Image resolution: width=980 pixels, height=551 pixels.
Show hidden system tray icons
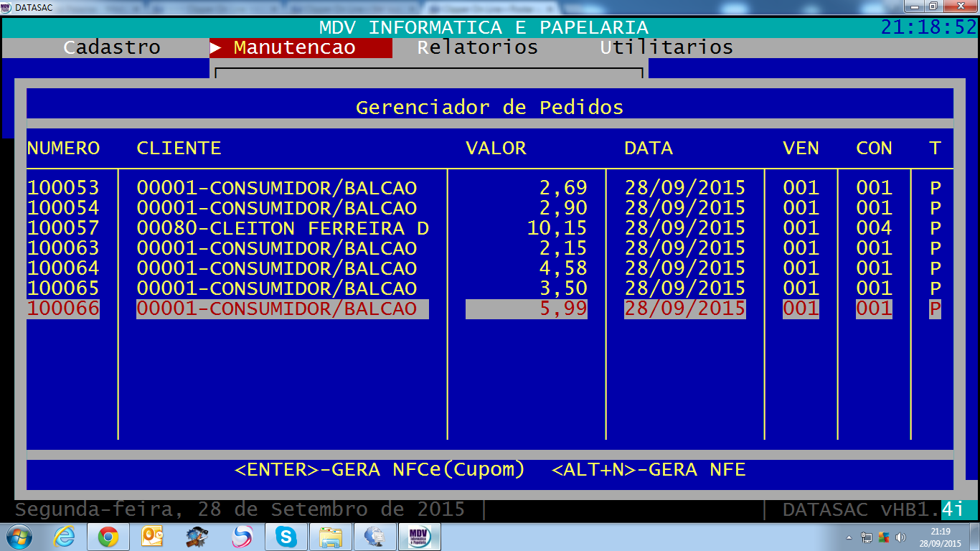(x=849, y=537)
